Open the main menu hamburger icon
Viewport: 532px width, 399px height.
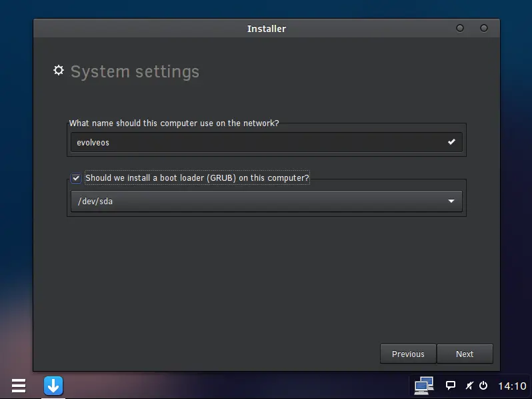19,386
